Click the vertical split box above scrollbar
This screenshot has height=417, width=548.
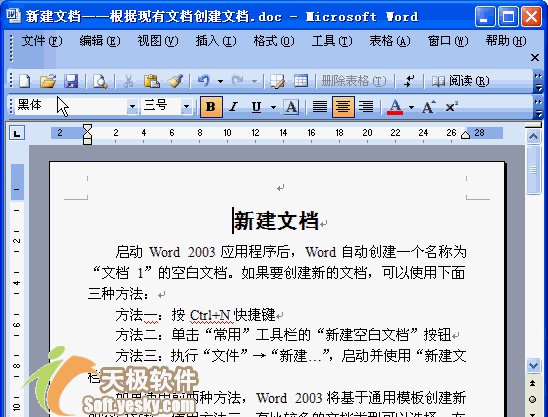pos(533,125)
